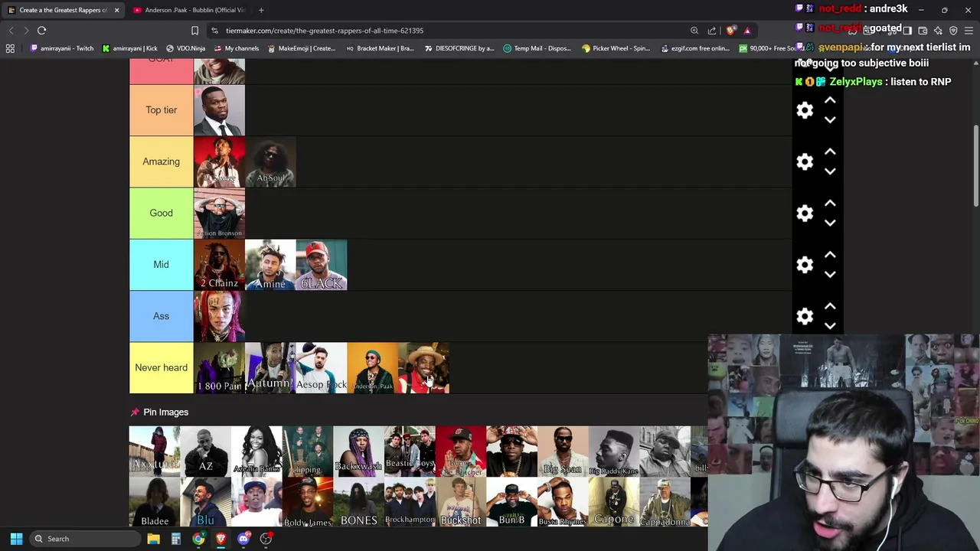Viewport: 980px width, 551px height.
Task: Pick Big Sean image from pool
Action: coord(563,451)
